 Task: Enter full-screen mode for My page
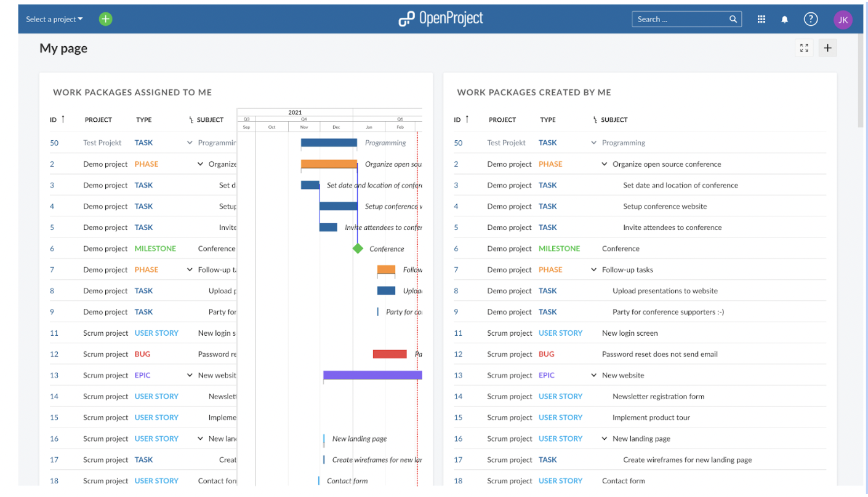[x=804, y=47]
